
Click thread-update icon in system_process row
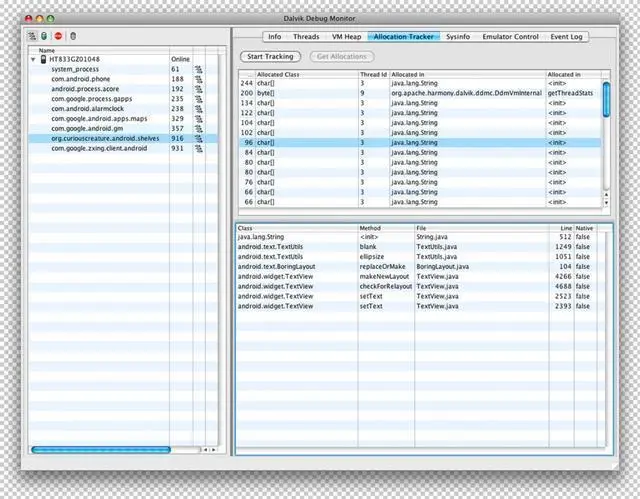198,69
